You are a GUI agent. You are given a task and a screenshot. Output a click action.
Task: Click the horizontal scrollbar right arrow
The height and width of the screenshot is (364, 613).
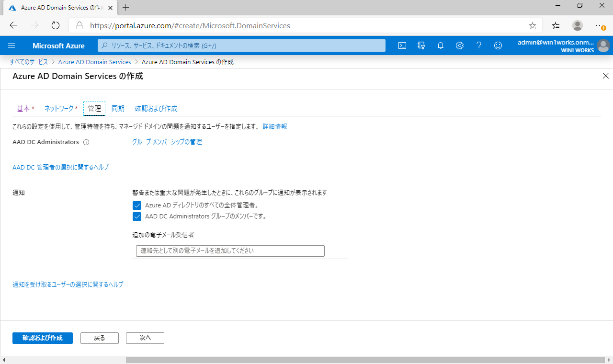(609, 360)
